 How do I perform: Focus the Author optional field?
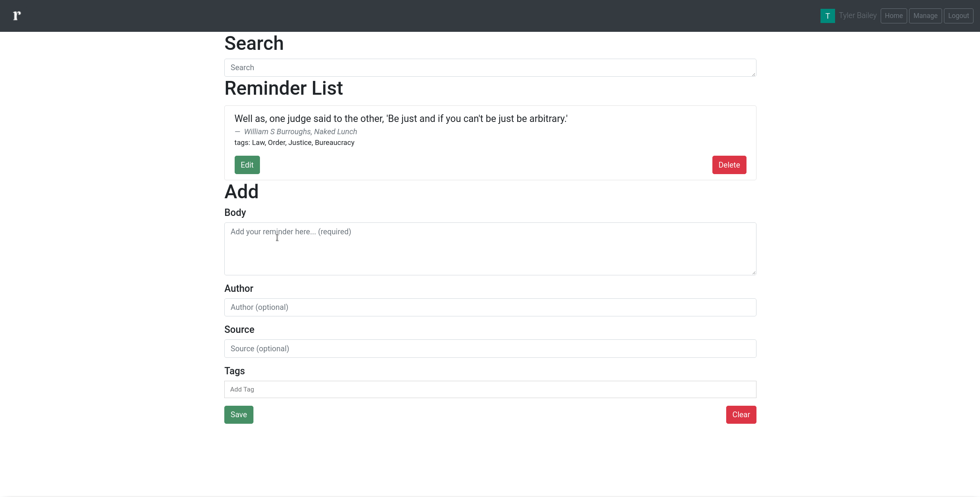pos(490,307)
